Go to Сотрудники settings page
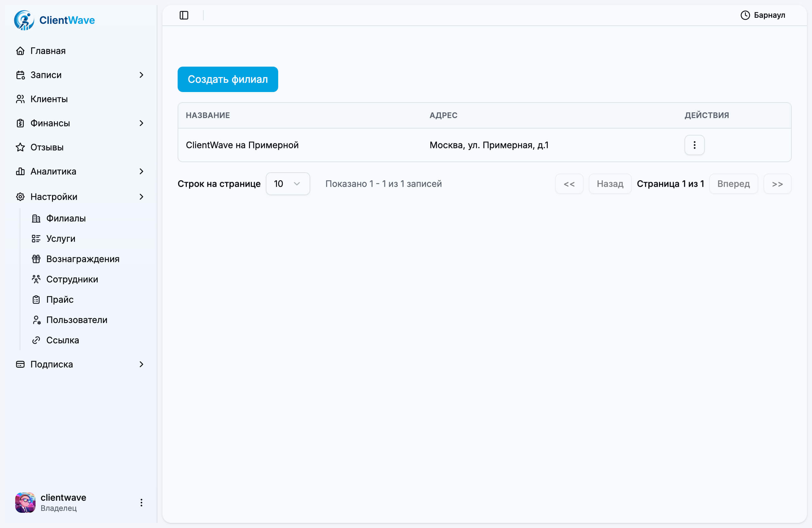The width and height of the screenshot is (812, 528). pyautogui.click(x=72, y=280)
